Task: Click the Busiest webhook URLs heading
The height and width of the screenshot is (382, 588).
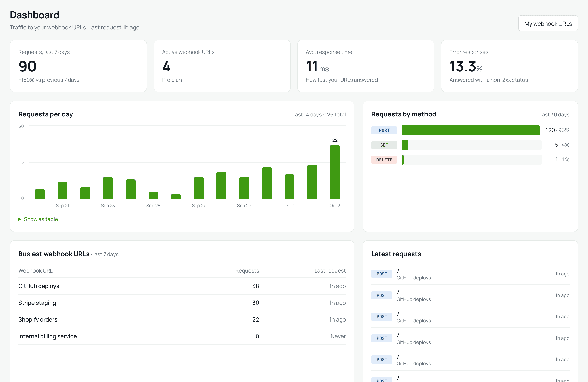Action: point(54,254)
